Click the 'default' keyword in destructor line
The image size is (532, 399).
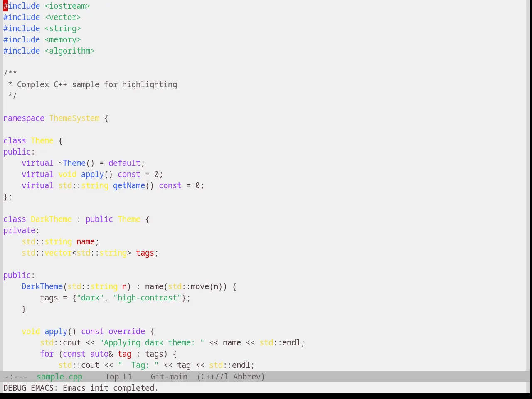[124, 163]
